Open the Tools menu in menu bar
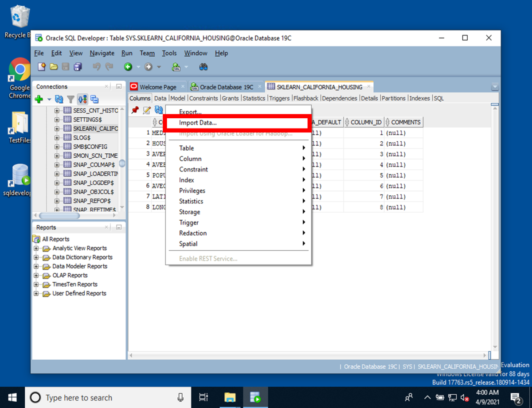The height and width of the screenshot is (408, 532). pyautogui.click(x=169, y=53)
